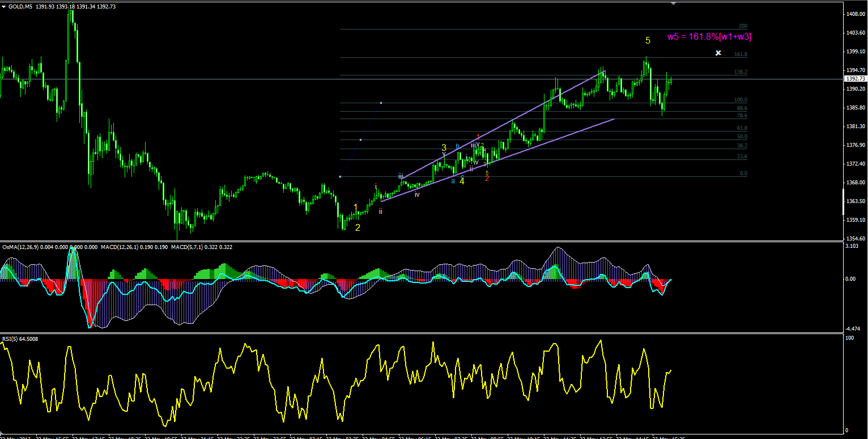This screenshot has height=439, width=868.
Task: Click the Fibonacci level label 200
Action: pos(743,26)
